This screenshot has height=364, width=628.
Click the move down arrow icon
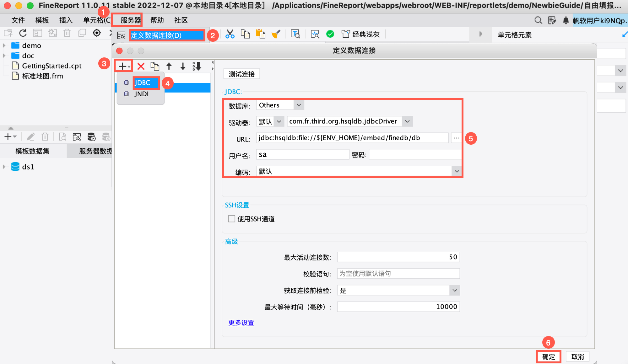click(x=183, y=66)
